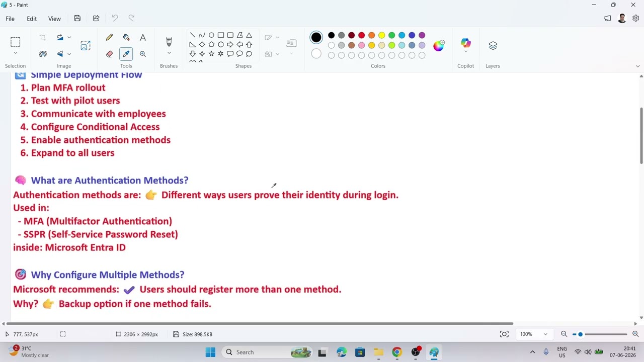The image size is (644, 362).
Task: Open the zoom level 100% dropdown
Action: (x=545, y=334)
